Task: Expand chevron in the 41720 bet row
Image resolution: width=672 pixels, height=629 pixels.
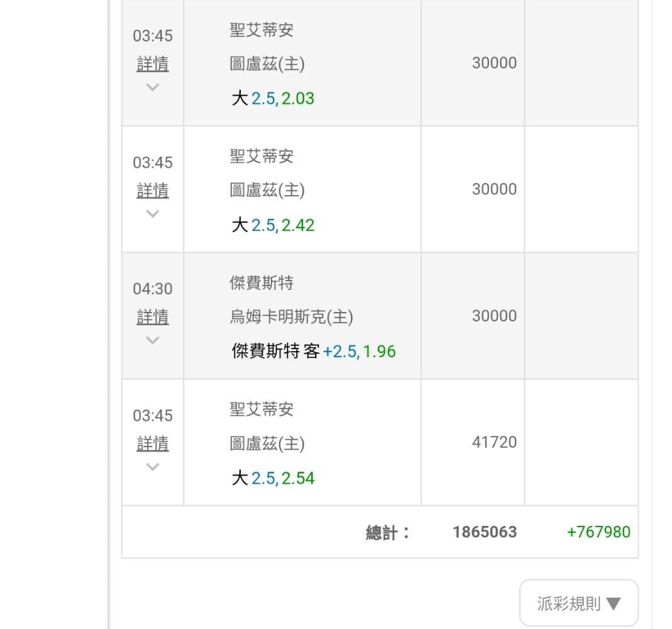Action: [x=152, y=467]
